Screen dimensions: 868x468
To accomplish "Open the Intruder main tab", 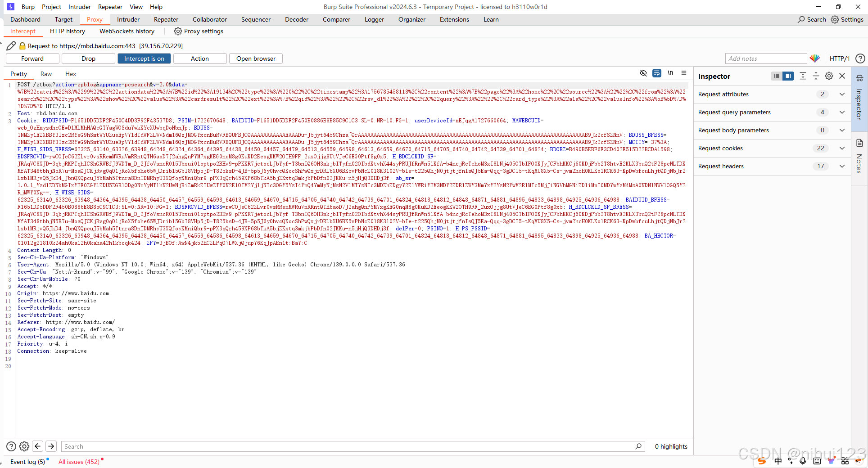I will pos(128,19).
